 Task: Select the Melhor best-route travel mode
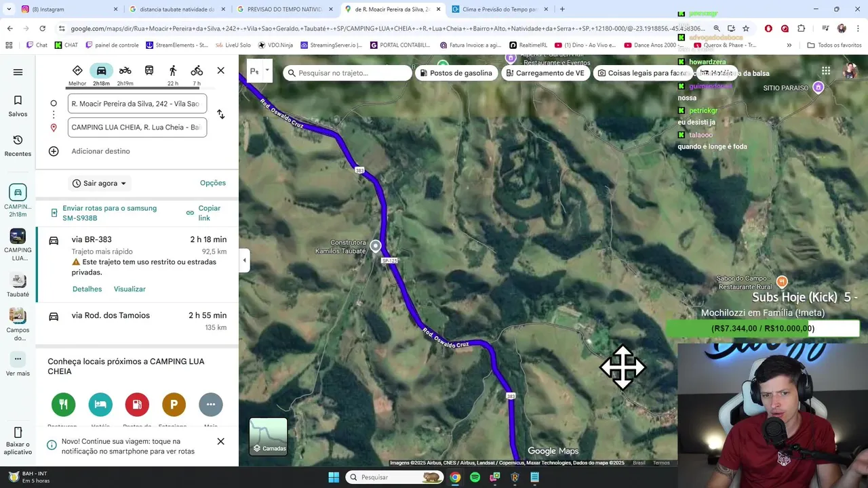tap(77, 75)
